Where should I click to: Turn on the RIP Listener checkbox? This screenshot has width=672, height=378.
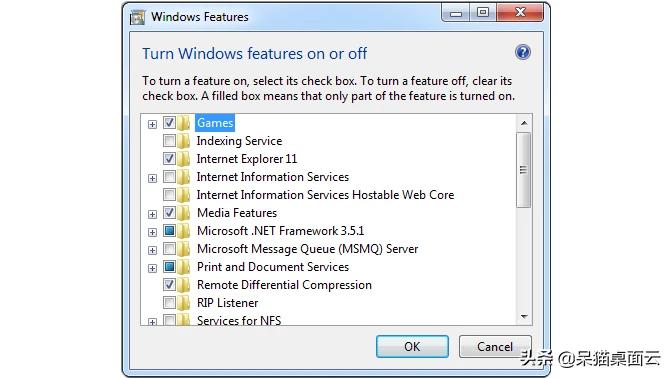click(x=169, y=303)
